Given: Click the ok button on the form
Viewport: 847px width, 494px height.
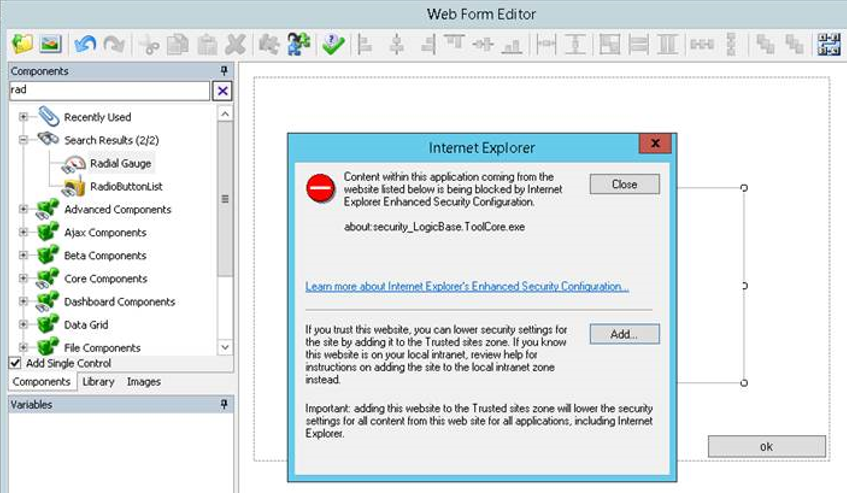Looking at the screenshot, I should 767,446.
